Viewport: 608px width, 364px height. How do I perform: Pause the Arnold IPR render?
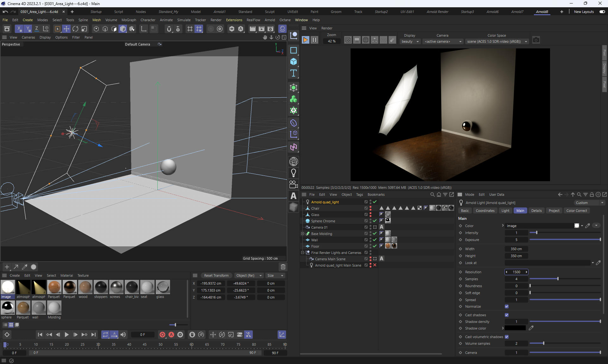point(314,40)
